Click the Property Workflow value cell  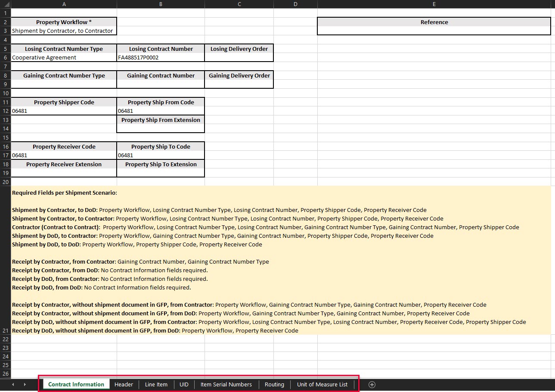tap(64, 31)
